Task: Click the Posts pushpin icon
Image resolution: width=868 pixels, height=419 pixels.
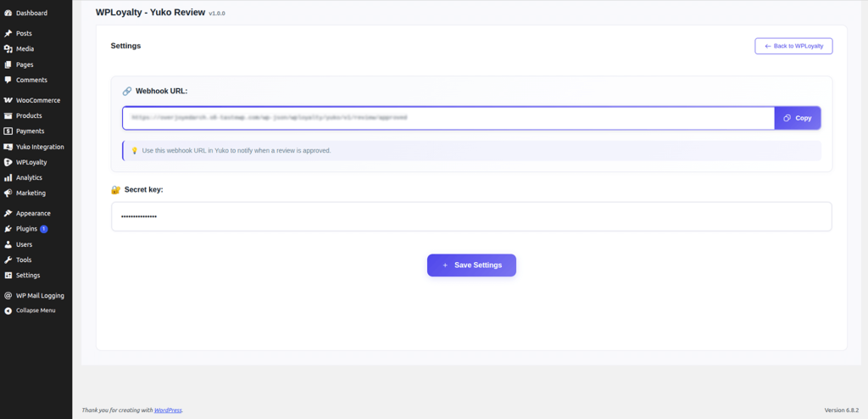Action: [x=8, y=33]
